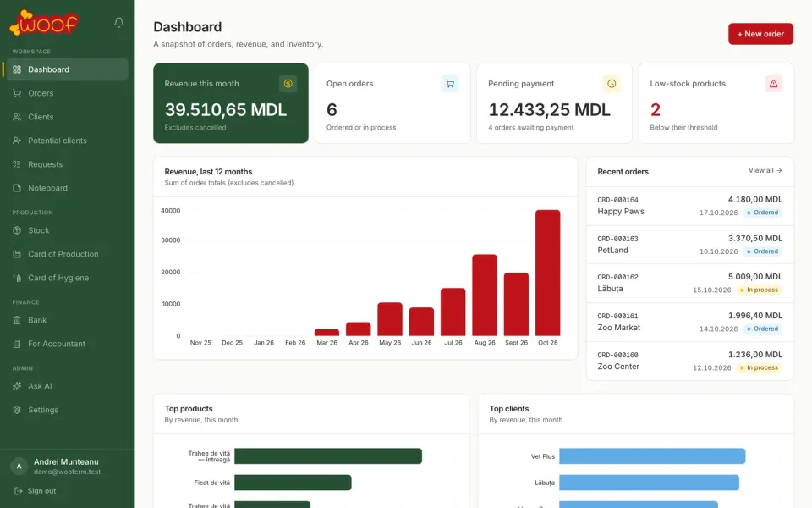Click the Bank building icon
The width and height of the screenshot is (812, 508).
click(17, 320)
